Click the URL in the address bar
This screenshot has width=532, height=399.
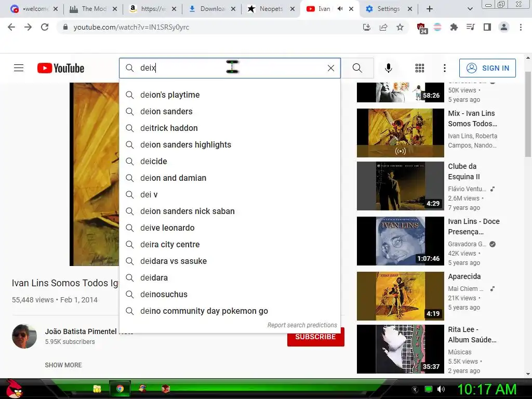pos(131,27)
